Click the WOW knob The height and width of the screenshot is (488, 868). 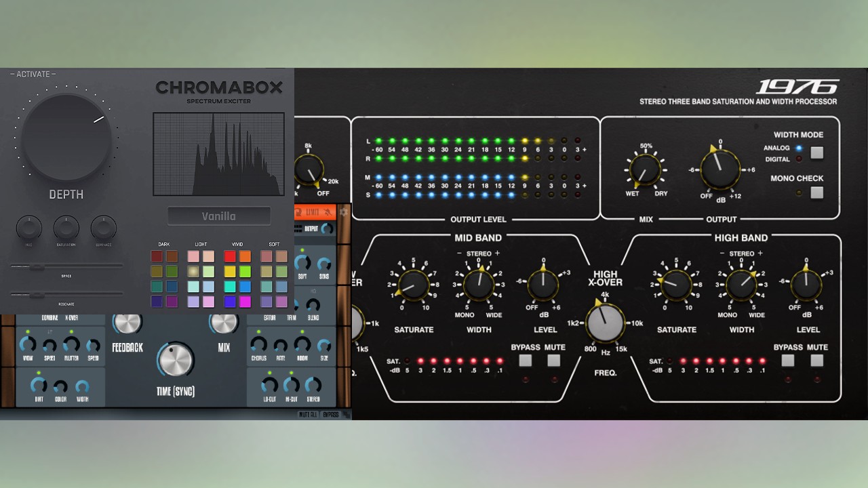(x=28, y=344)
